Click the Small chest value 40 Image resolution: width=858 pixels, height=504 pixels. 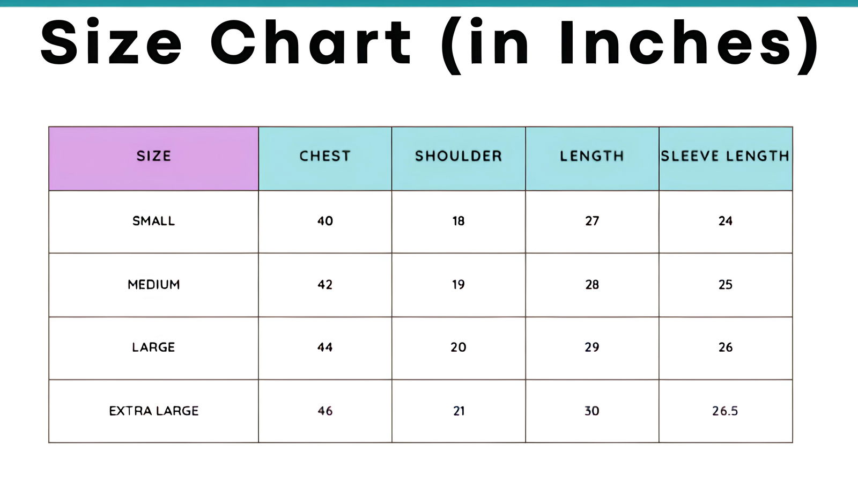(325, 221)
